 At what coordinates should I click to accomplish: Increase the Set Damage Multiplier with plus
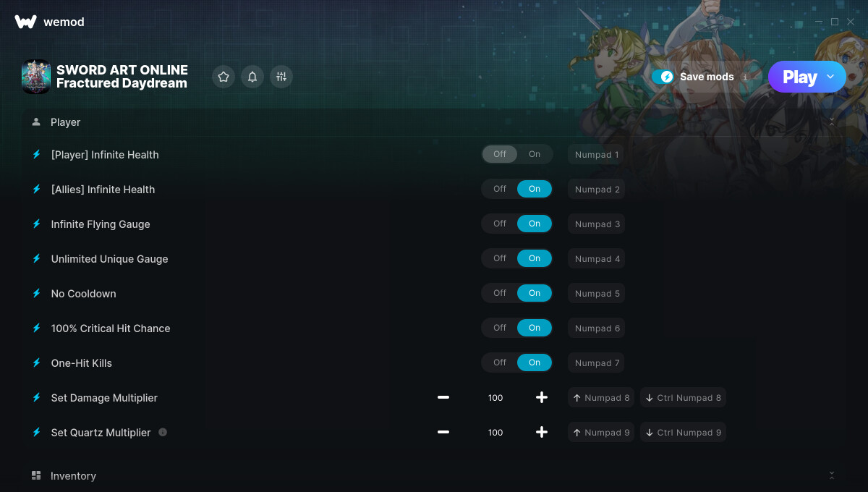click(x=542, y=397)
